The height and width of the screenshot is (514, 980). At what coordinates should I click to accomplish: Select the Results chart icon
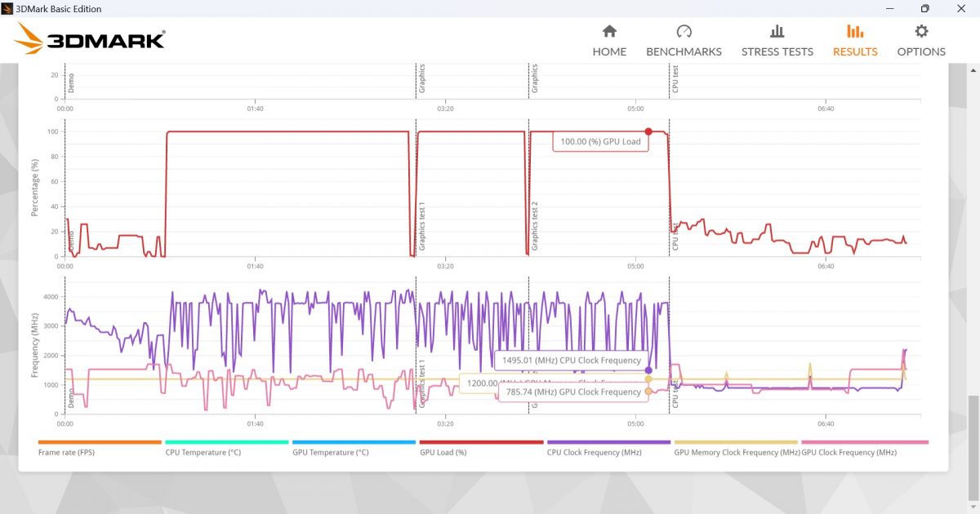click(855, 31)
